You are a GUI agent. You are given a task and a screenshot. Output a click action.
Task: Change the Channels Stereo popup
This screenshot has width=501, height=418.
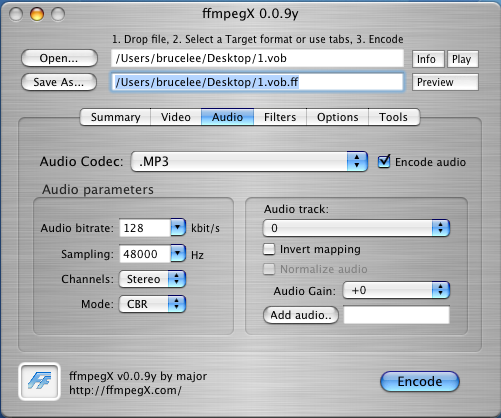[152, 279]
